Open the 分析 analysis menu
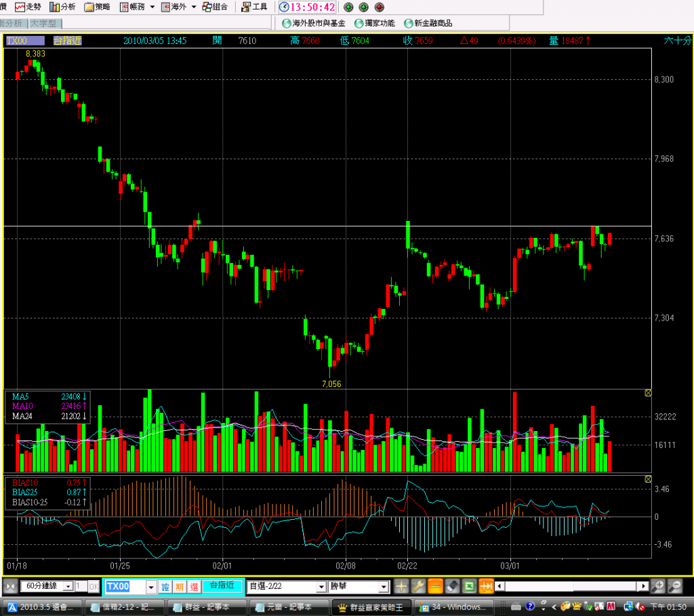 [x=62, y=7]
